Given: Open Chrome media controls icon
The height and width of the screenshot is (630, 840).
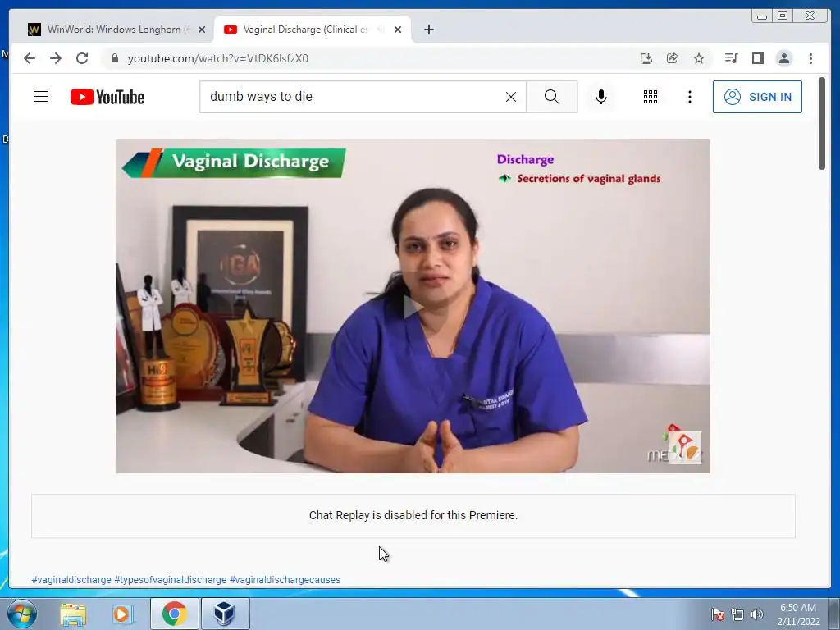Looking at the screenshot, I should tap(731, 58).
